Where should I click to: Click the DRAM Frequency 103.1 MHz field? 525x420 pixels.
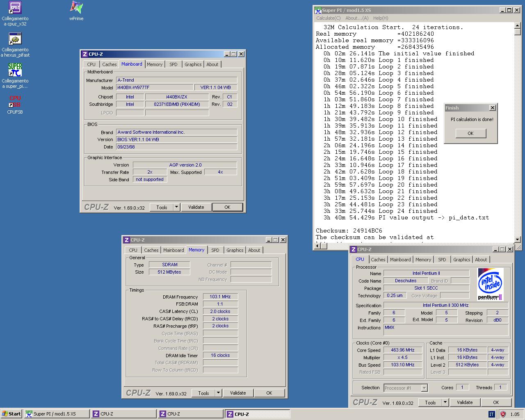[221, 297]
